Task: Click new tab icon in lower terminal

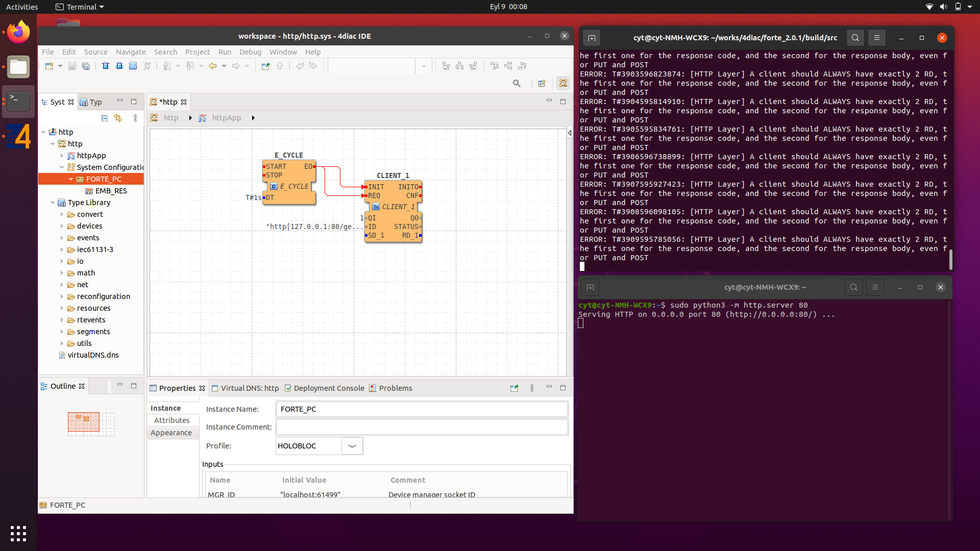Action: click(590, 287)
